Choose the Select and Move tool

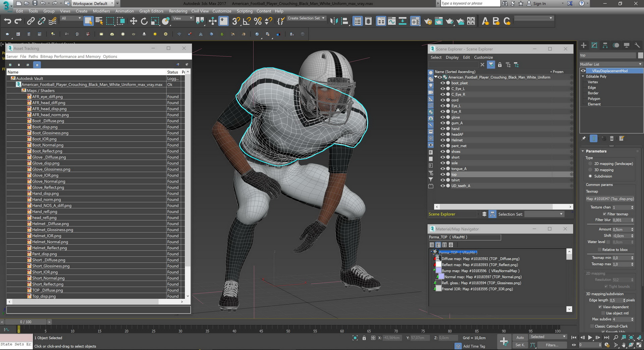click(133, 21)
